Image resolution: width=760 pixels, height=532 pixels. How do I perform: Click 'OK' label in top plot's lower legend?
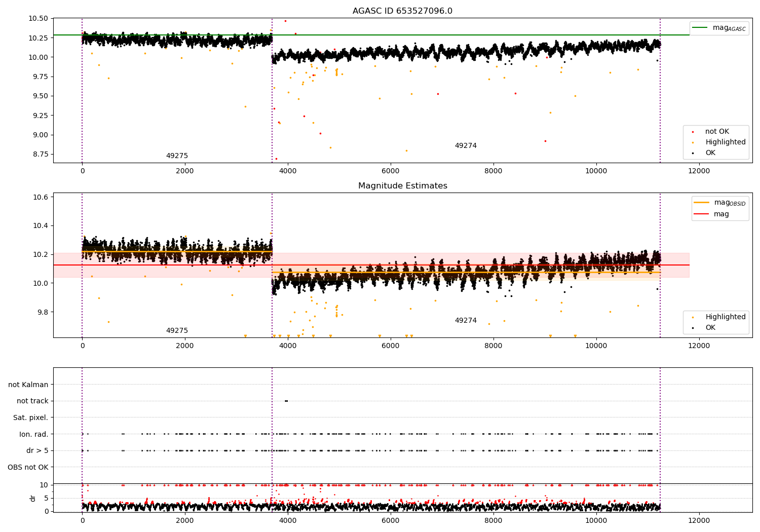click(710, 153)
